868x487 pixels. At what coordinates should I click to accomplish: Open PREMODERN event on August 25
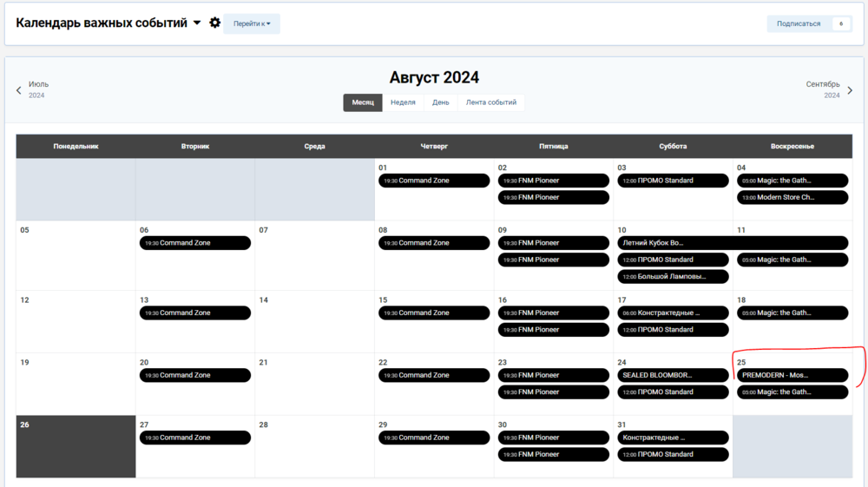(x=792, y=375)
